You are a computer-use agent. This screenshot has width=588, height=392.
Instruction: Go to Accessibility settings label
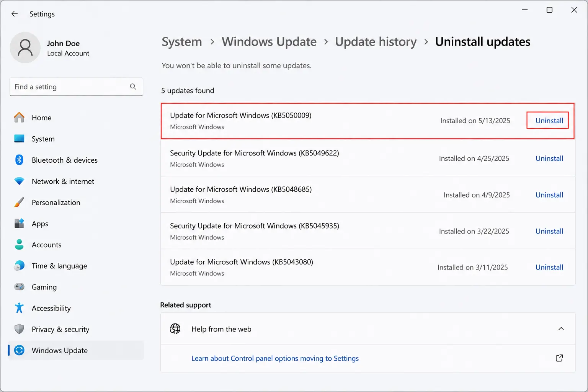(51, 308)
